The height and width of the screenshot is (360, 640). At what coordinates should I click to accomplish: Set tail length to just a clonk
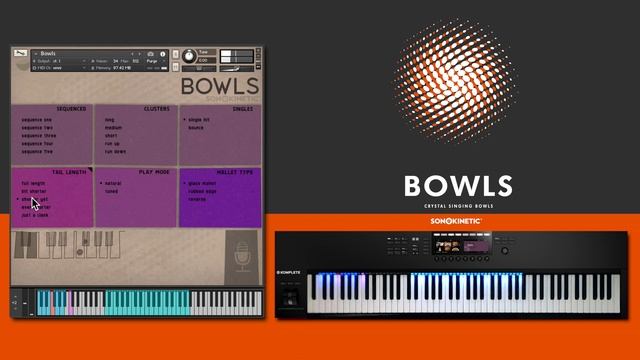pos(35,215)
